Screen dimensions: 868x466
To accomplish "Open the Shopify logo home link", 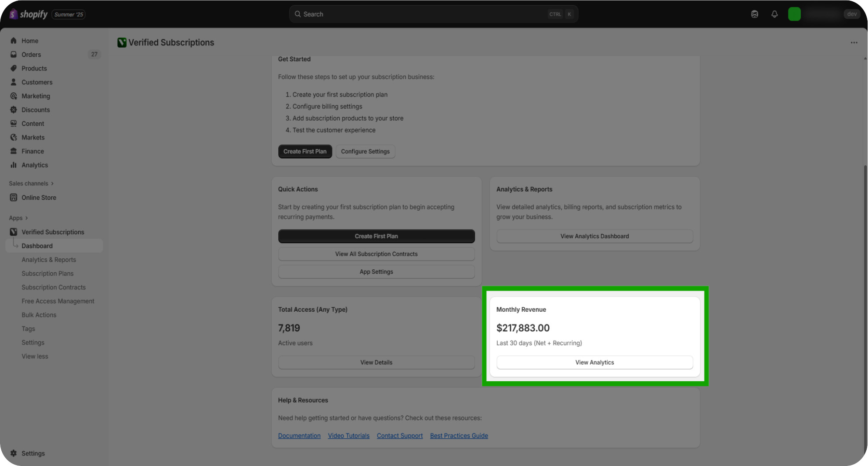I will [28, 14].
